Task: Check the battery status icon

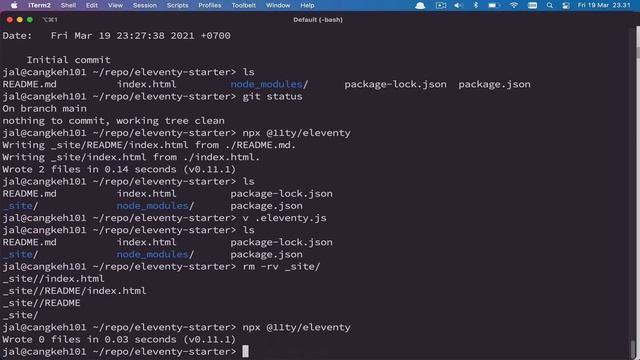Action: 494,5
